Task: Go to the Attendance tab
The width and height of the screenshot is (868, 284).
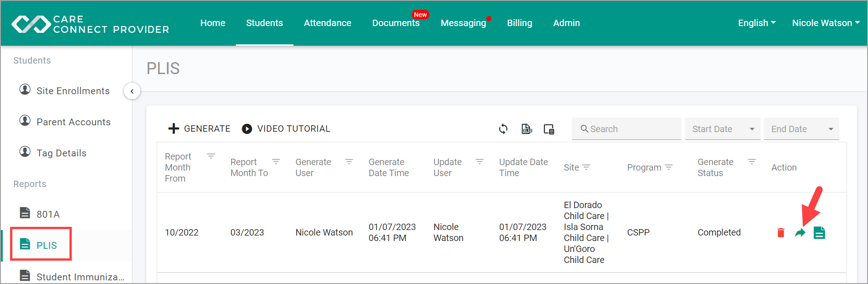Action: tap(328, 23)
